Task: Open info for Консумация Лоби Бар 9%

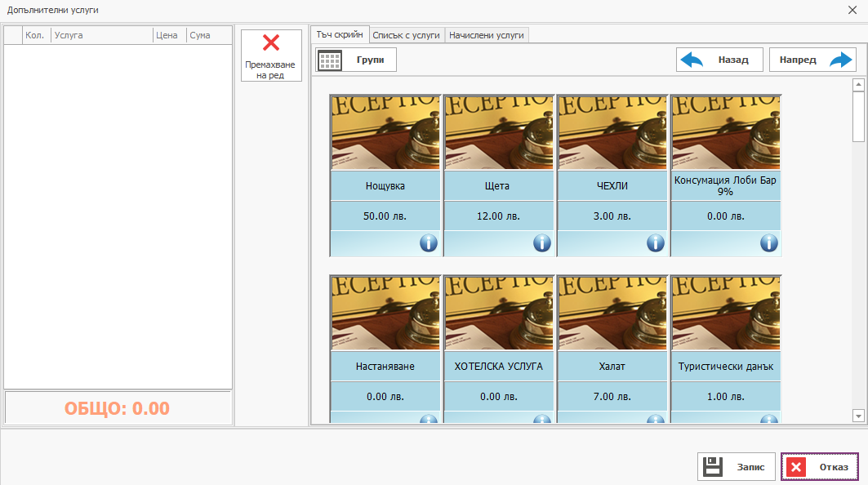Action: tap(768, 243)
